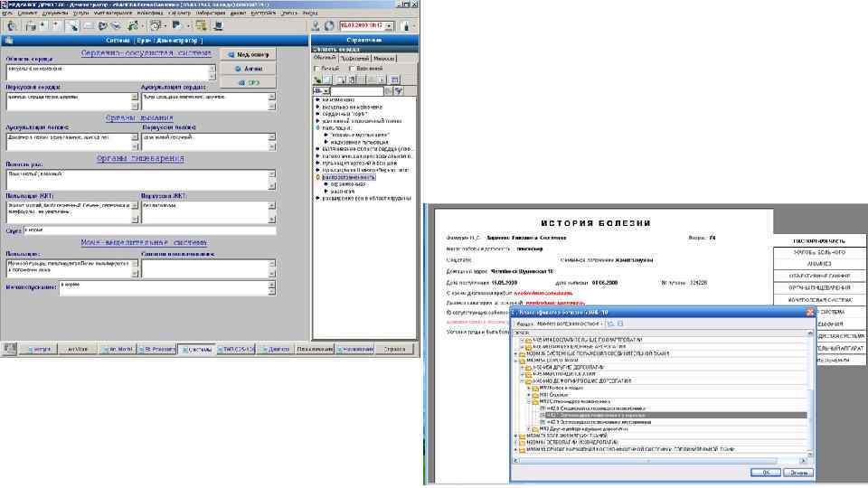Image resolution: width=868 pixels, height=488 pixels.
Task: Click scroll-down arrow of Область сердца field
Action: (x=212, y=76)
